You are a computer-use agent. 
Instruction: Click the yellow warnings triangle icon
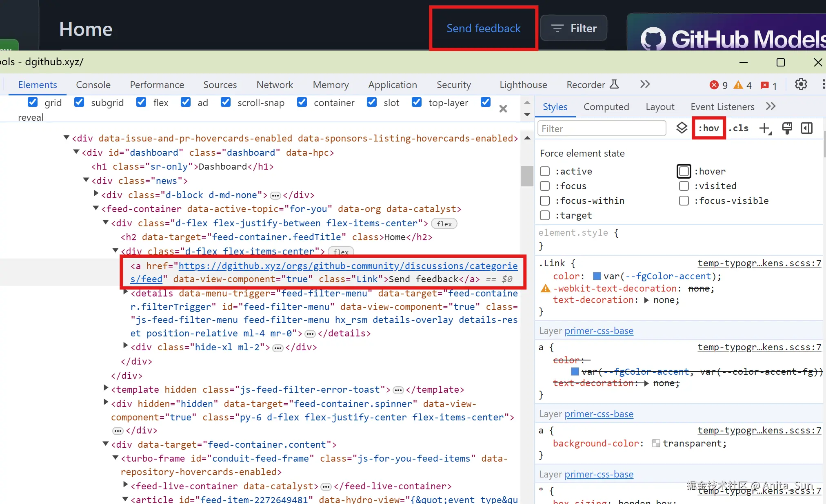(x=738, y=85)
